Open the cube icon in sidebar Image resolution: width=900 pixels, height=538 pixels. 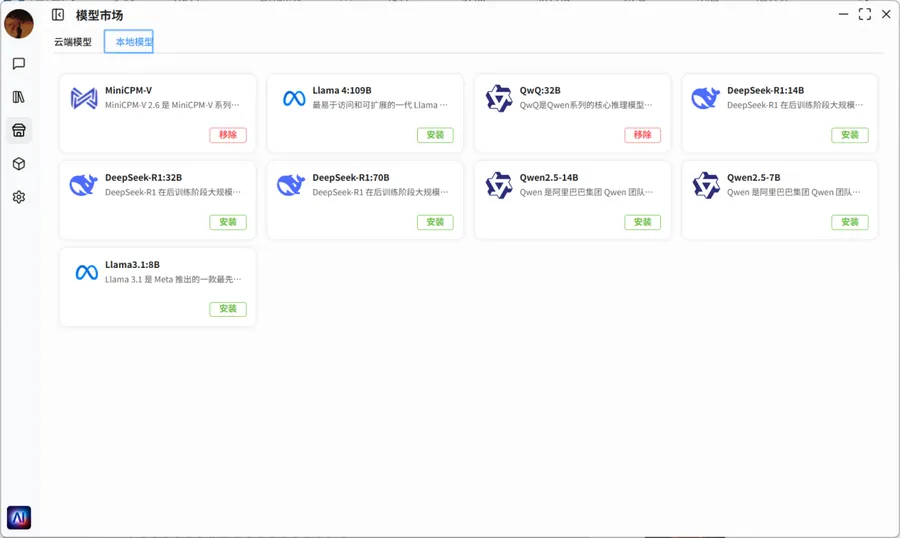(x=19, y=164)
